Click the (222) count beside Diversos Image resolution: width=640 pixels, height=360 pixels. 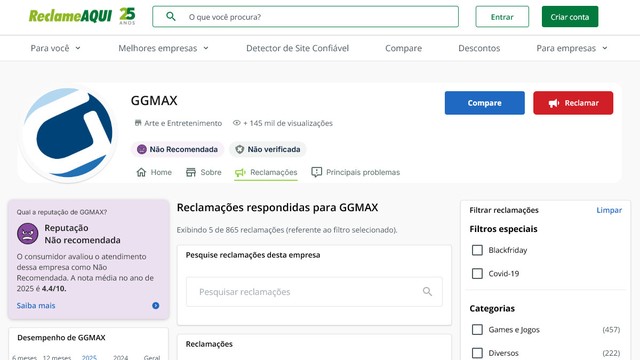[x=611, y=353]
